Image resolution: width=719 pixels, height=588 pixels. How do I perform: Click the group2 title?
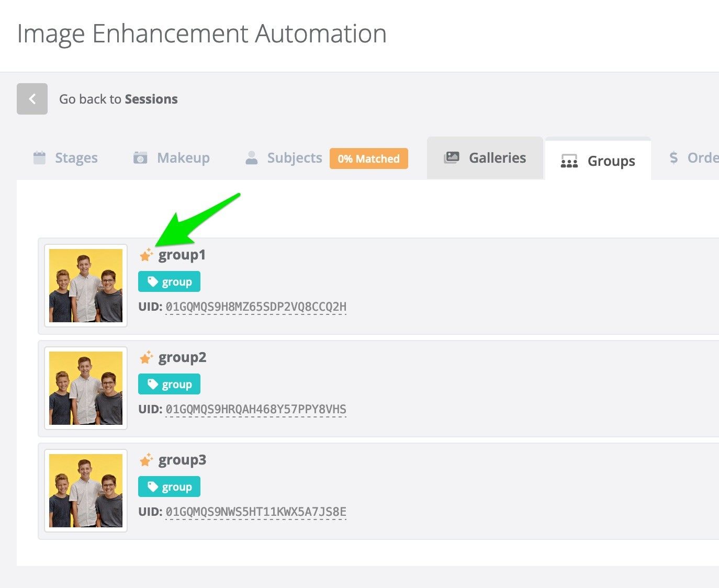(x=182, y=358)
